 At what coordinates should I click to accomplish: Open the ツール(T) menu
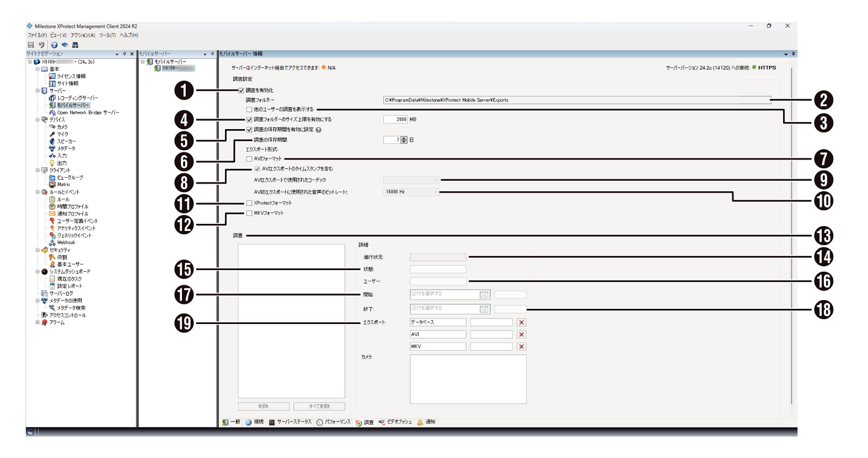(x=107, y=35)
